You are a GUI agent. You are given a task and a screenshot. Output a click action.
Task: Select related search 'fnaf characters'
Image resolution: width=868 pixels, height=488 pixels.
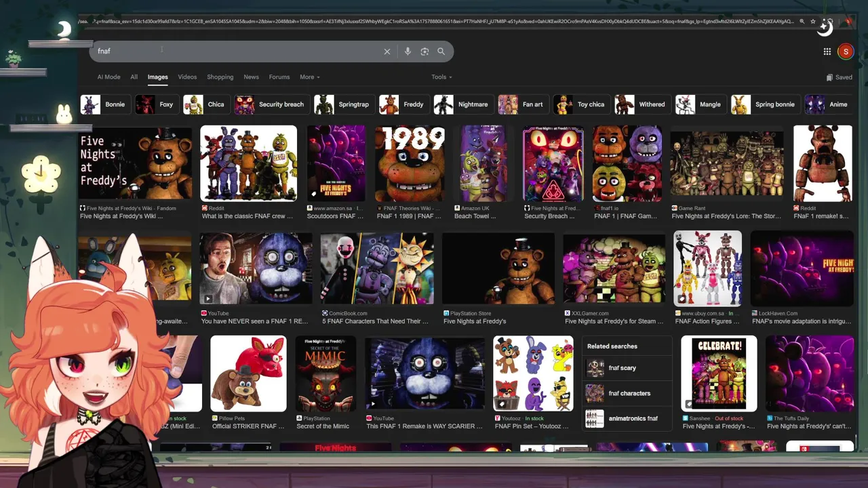point(627,393)
